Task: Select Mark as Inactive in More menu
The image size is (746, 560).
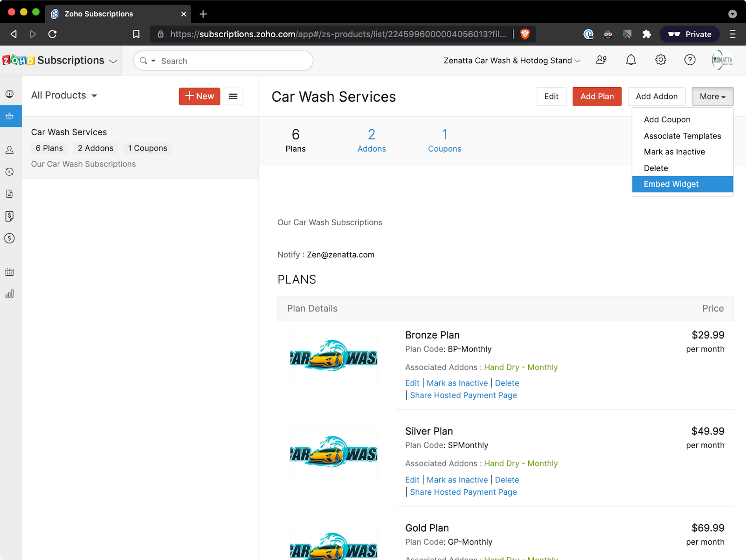Action: tap(683, 152)
